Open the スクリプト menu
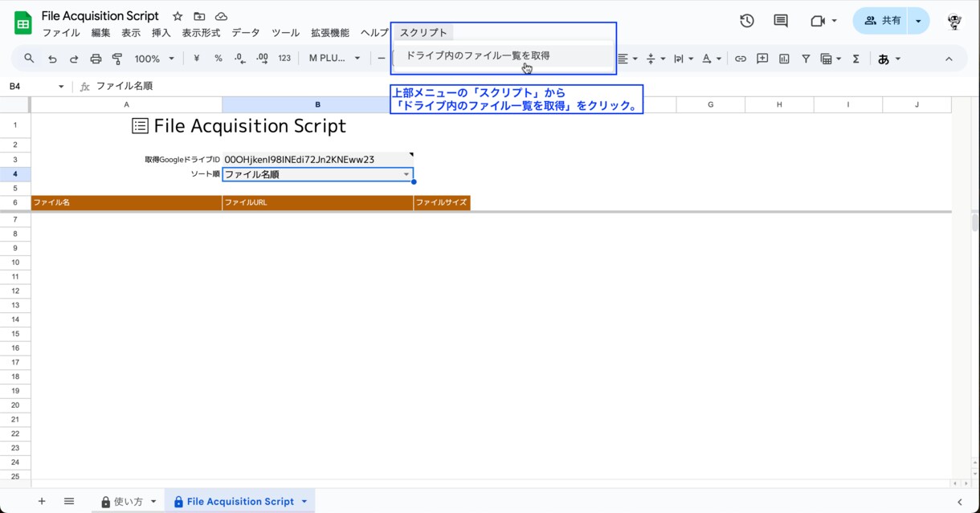The height and width of the screenshot is (513, 980). click(423, 33)
